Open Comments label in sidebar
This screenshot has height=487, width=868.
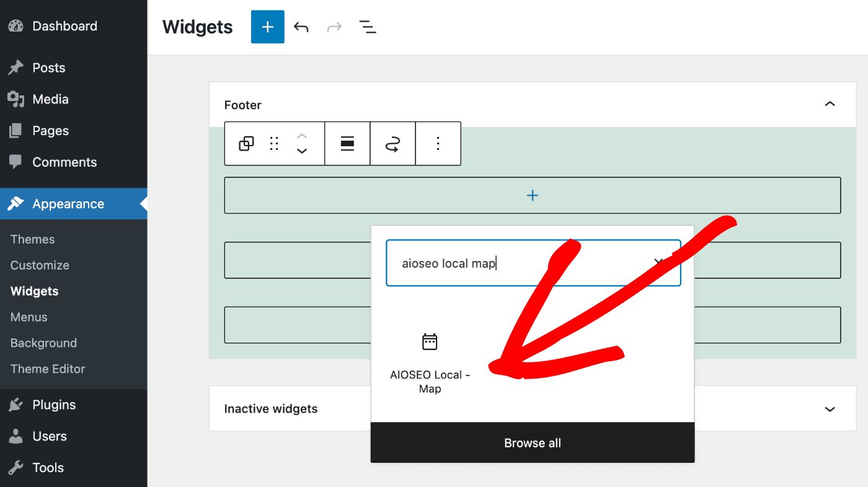coord(65,162)
